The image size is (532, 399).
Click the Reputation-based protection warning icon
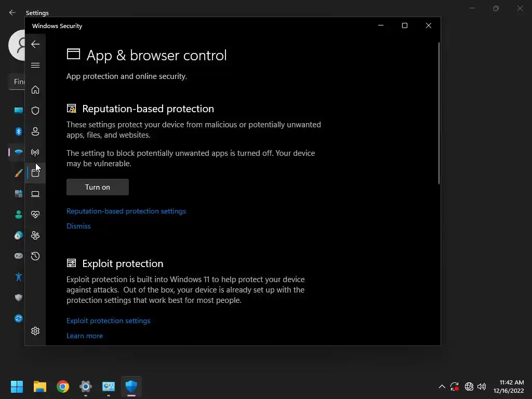click(71, 109)
